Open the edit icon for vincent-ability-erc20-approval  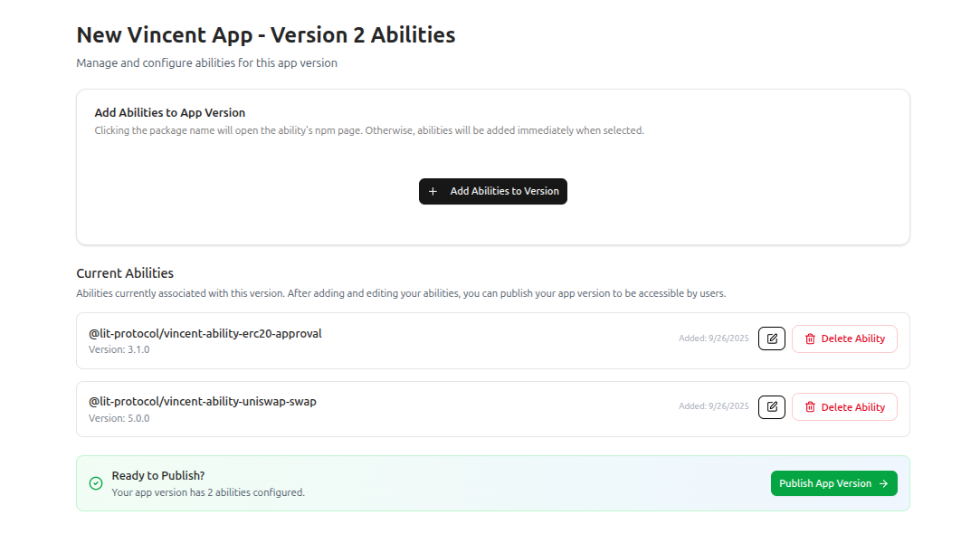point(771,338)
